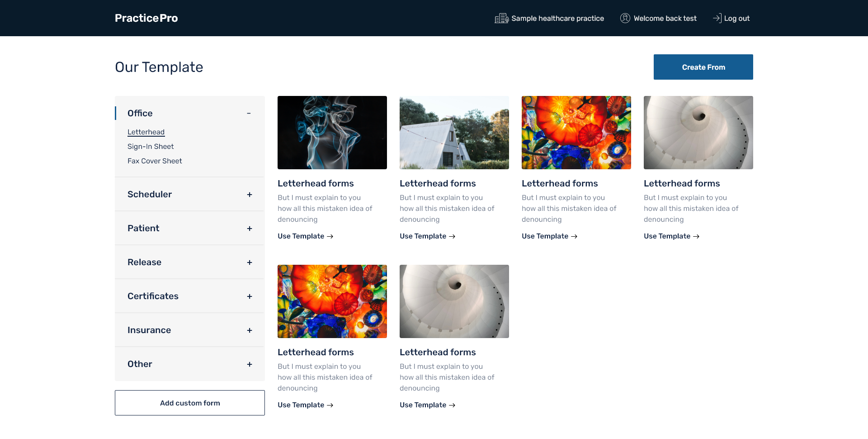The height and width of the screenshot is (439, 868).
Task: Click the user profile icon in header
Action: (x=625, y=18)
